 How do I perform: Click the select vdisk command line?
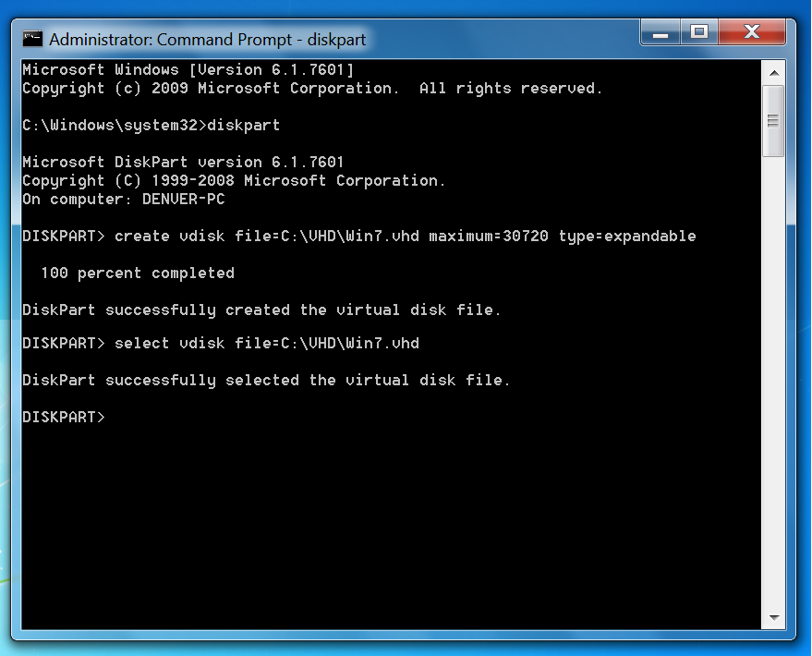221,344
